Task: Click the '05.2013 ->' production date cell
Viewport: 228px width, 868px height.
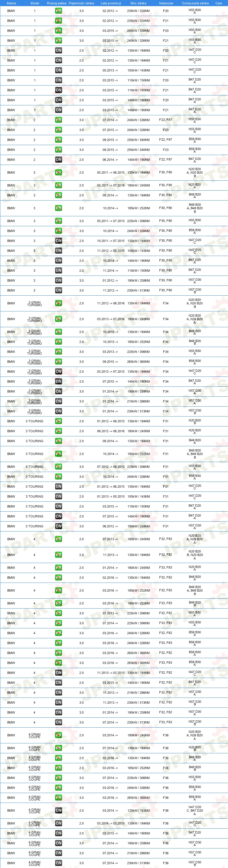Action: [110, 70]
